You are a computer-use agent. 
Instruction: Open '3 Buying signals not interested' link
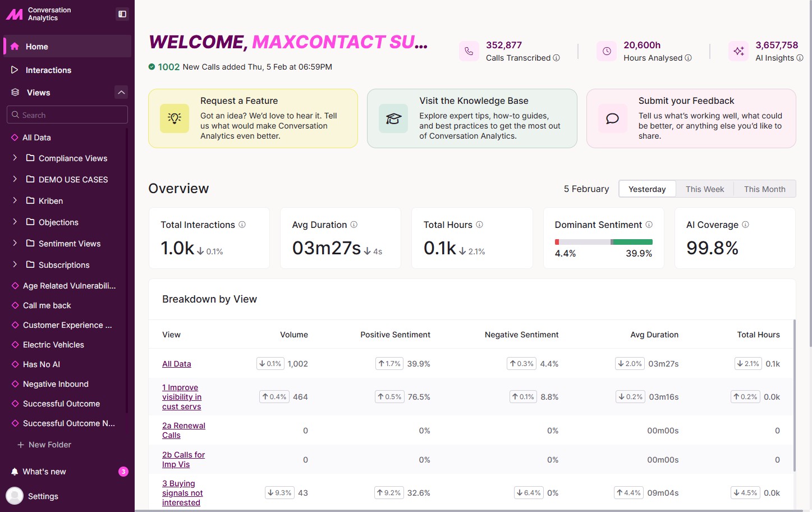182,493
